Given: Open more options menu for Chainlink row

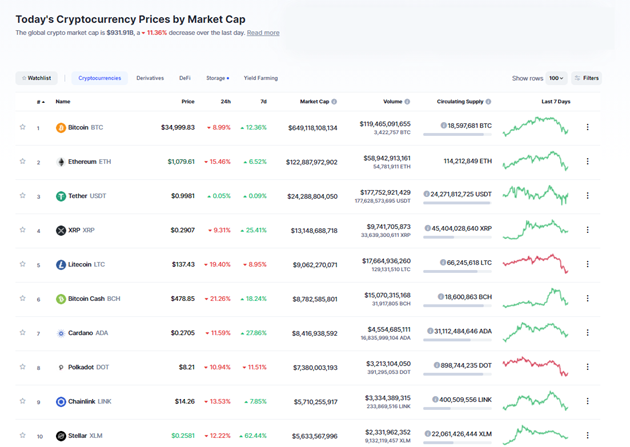Looking at the screenshot, I should (587, 401).
